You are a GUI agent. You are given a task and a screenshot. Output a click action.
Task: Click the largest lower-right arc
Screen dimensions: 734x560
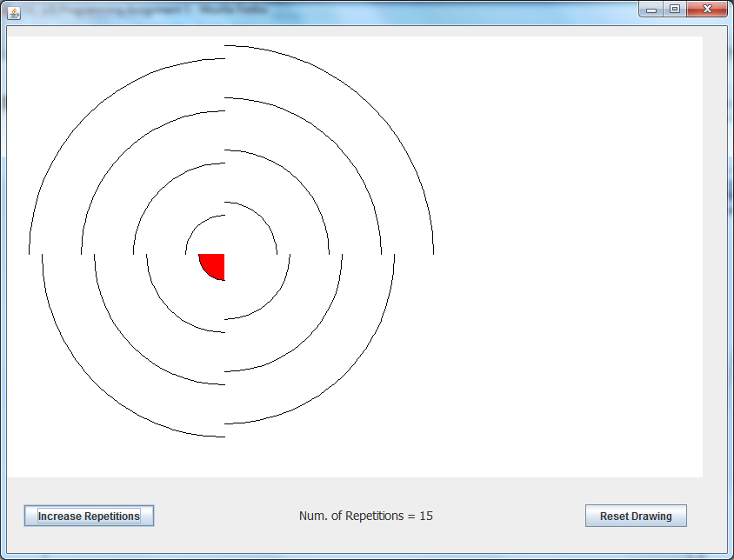pyautogui.click(x=344, y=374)
